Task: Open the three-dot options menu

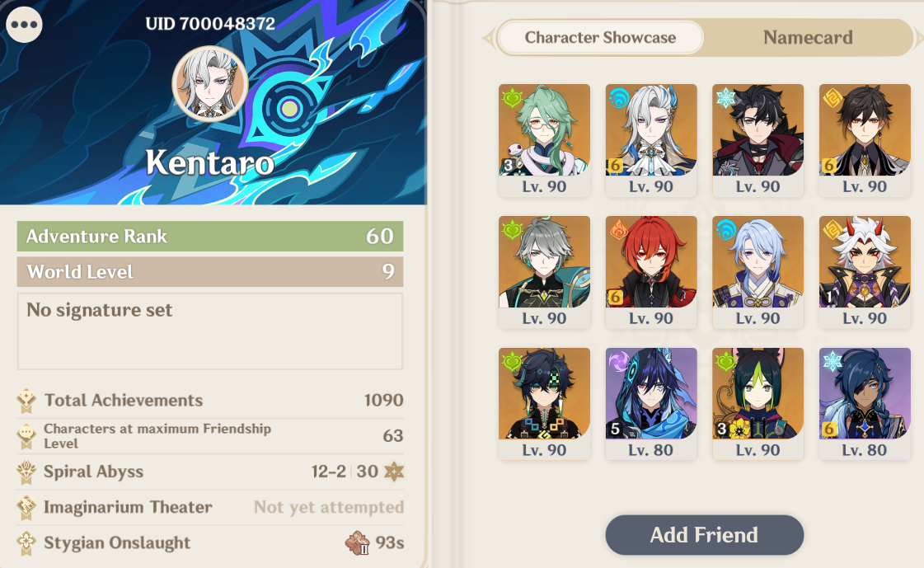Action: pos(24,24)
